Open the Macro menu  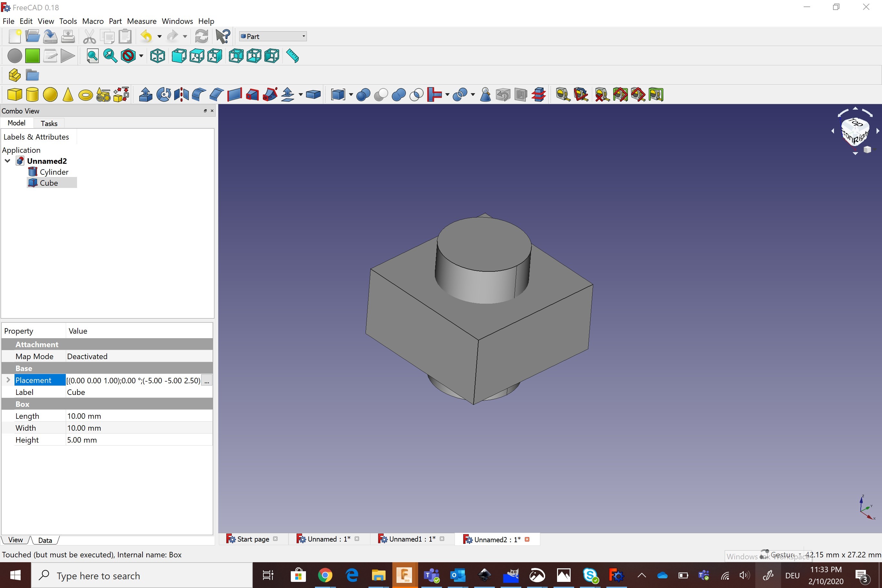pyautogui.click(x=93, y=21)
